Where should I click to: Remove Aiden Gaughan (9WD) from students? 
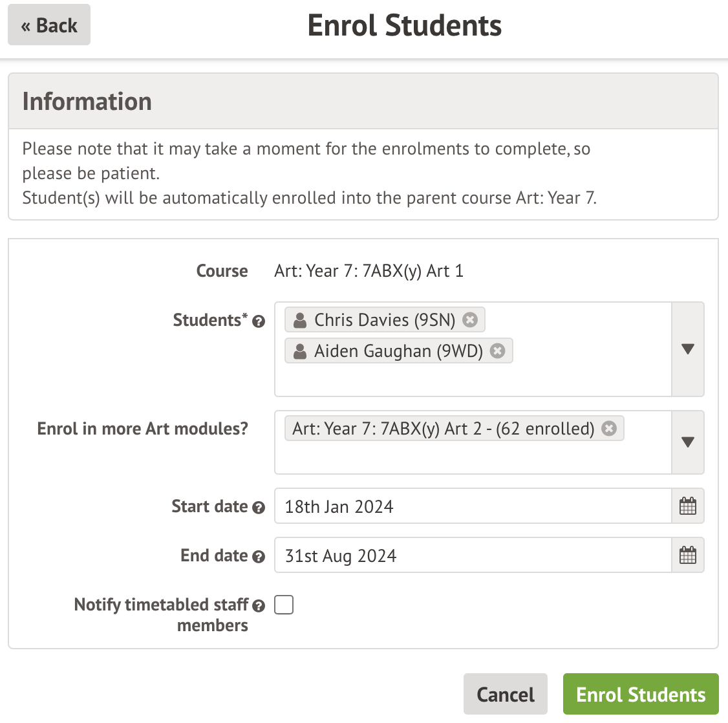[497, 351]
